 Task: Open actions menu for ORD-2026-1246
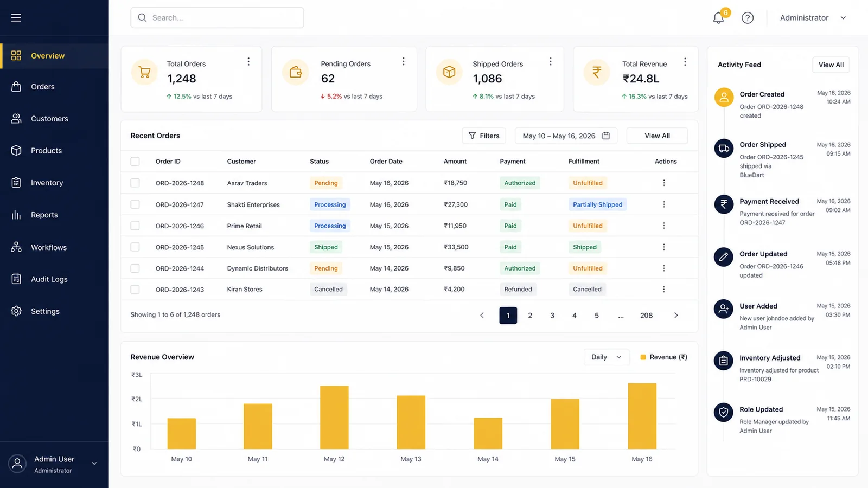[664, 226]
